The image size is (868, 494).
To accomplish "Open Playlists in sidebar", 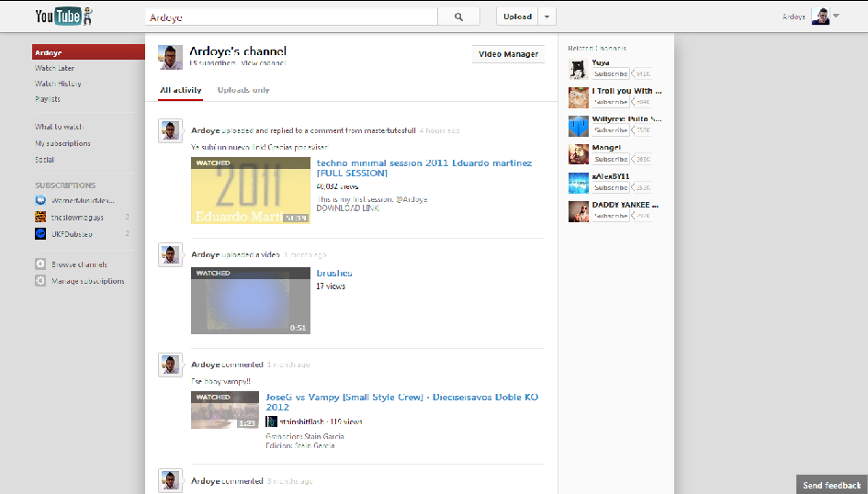I will click(x=48, y=99).
